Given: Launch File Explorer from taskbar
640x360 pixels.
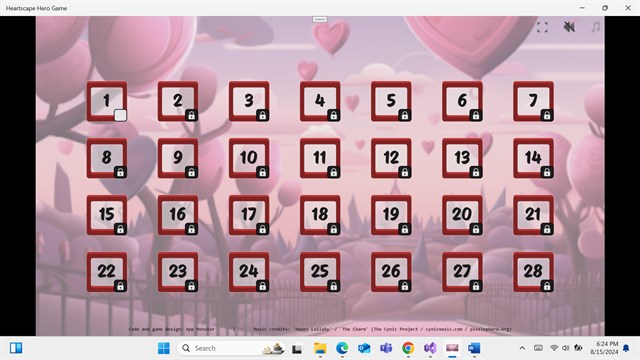Looking at the screenshot, I should click(320, 348).
